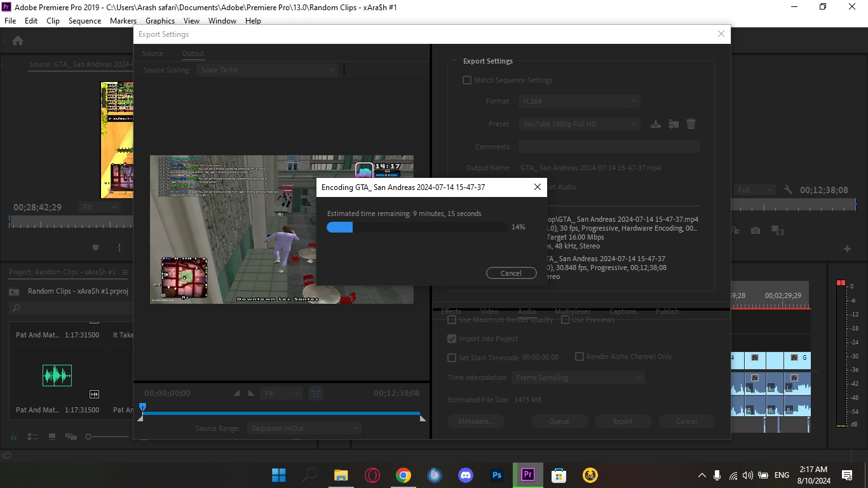The height and width of the screenshot is (488, 868).
Task: Open the Program Monitor Full resolution dropdown
Action: pos(755,190)
